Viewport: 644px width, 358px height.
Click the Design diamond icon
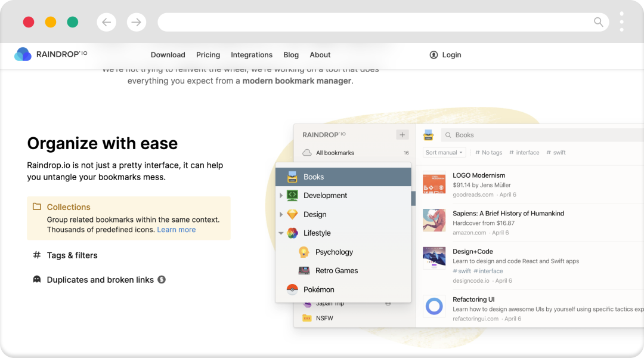(292, 214)
